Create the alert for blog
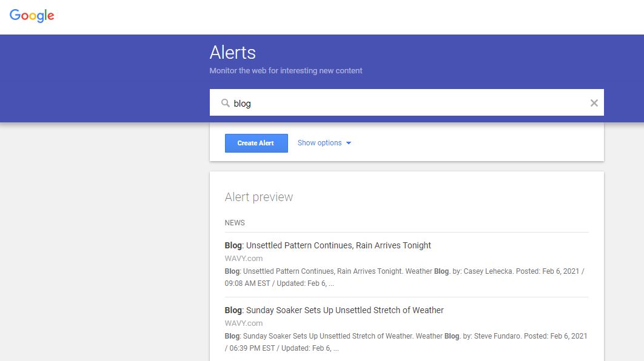The height and width of the screenshot is (361, 644). [257, 143]
